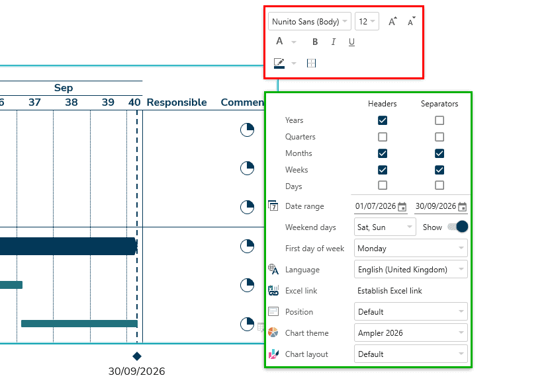
Task: Decrease font size with the small A icon
Action: [412, 21]
